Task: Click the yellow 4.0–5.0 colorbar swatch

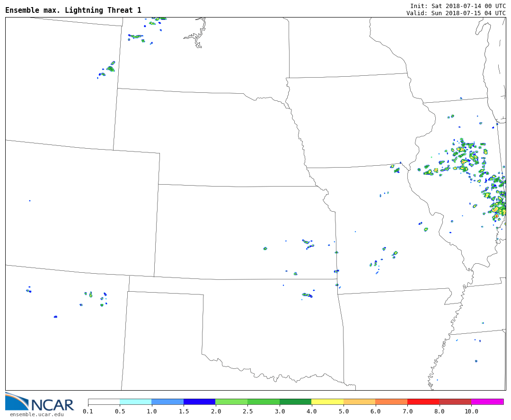Action: click(x=327, y=402)
